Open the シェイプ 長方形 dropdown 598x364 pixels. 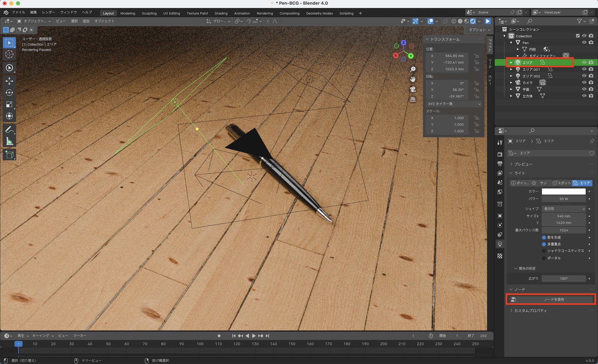point(564,209)
